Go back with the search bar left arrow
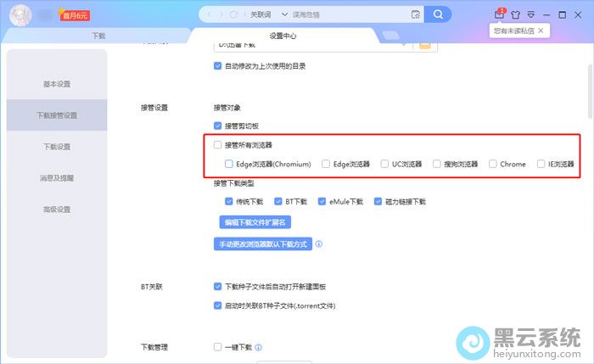 [210, 14]
